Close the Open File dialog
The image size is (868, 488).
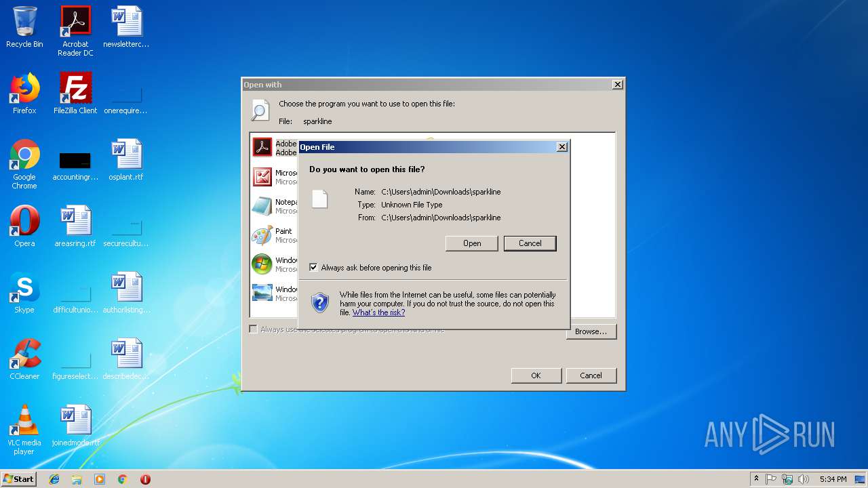click(561, 147)
